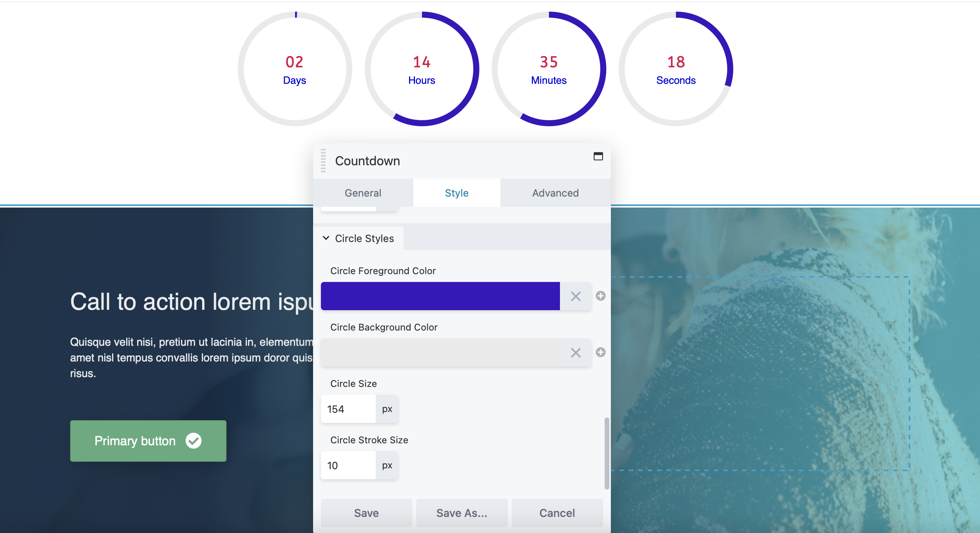Collapse the Circle Styles section
Viewport: 980px width, 533px height.
[x=326, y=238]
